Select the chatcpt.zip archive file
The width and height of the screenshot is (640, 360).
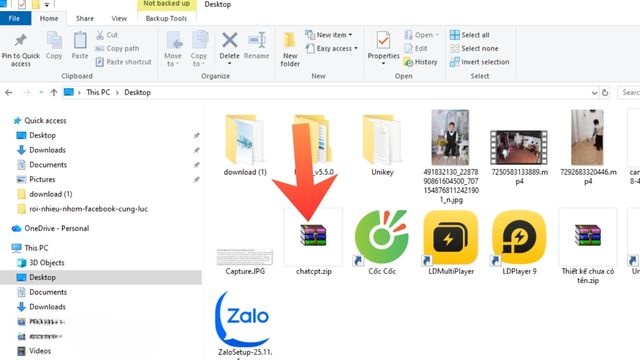pos(313,242)
